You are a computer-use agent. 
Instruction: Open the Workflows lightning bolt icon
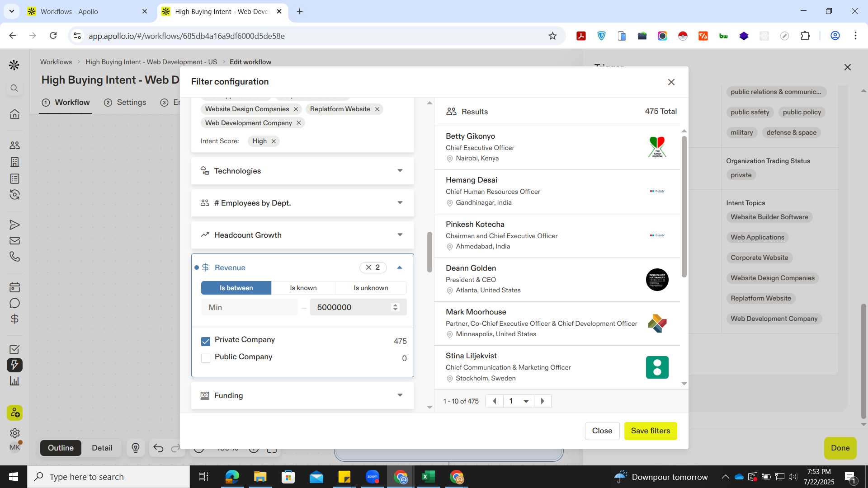pyautogui.click(x=14, y=365)
